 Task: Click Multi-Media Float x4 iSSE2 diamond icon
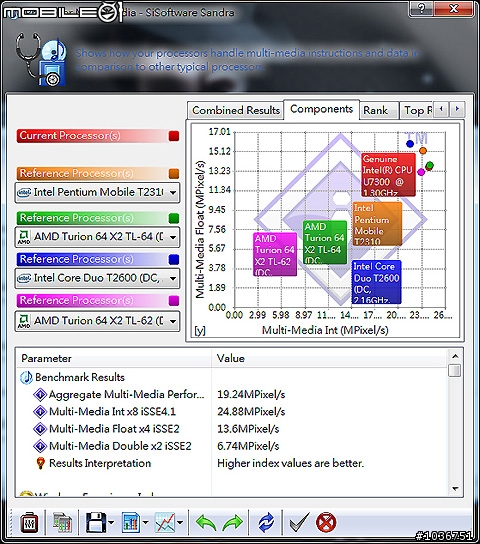[x=40, y=429]
